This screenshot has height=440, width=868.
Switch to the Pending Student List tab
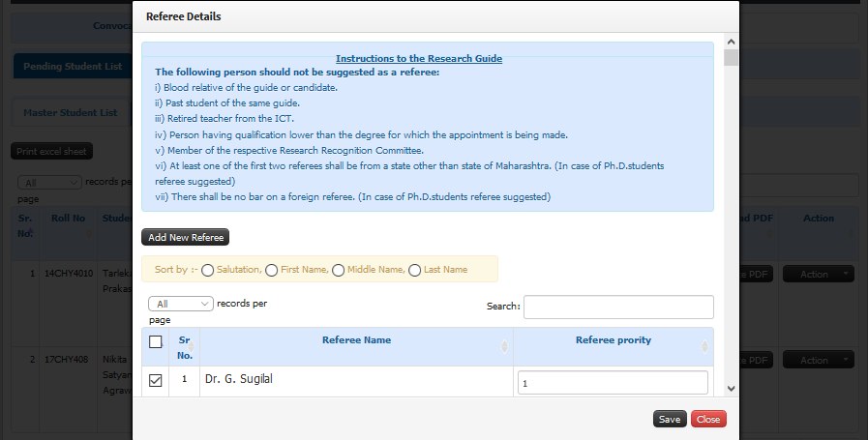[x=73, y=66]
